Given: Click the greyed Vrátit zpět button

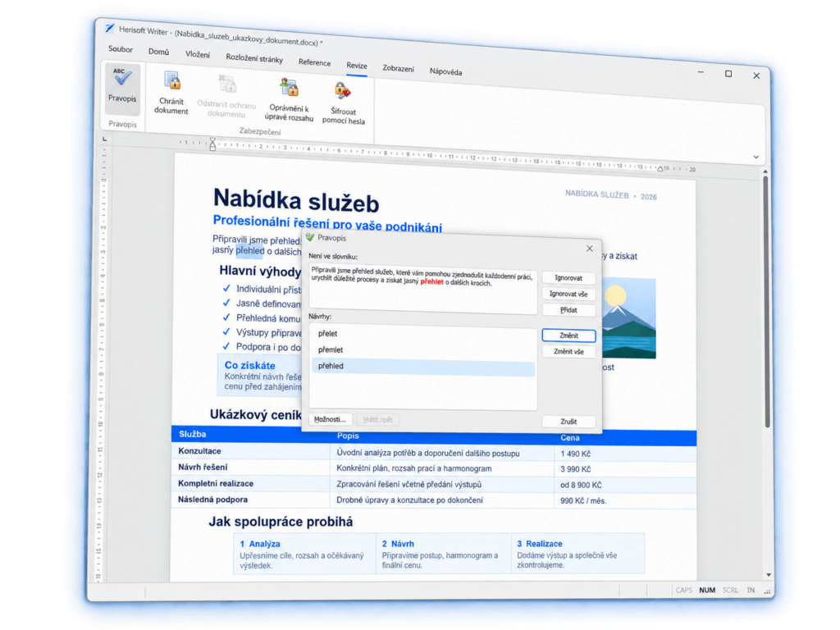Looking at the screenshot, I should pos(377,419).
